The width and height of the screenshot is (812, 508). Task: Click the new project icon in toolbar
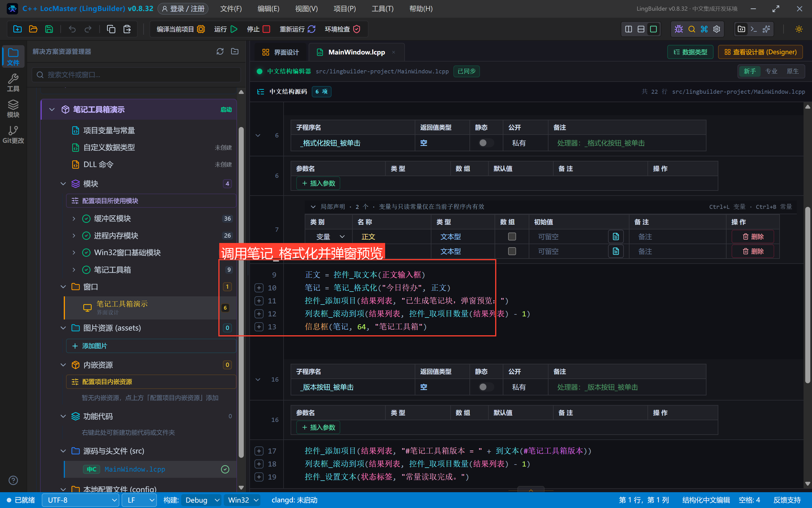click(17, 29)
